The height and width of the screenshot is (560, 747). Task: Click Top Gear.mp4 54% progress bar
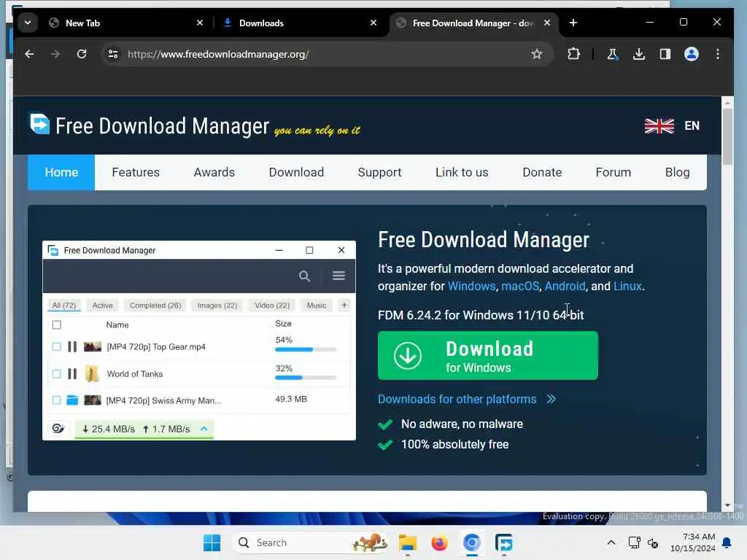click(x=306, y=349)
